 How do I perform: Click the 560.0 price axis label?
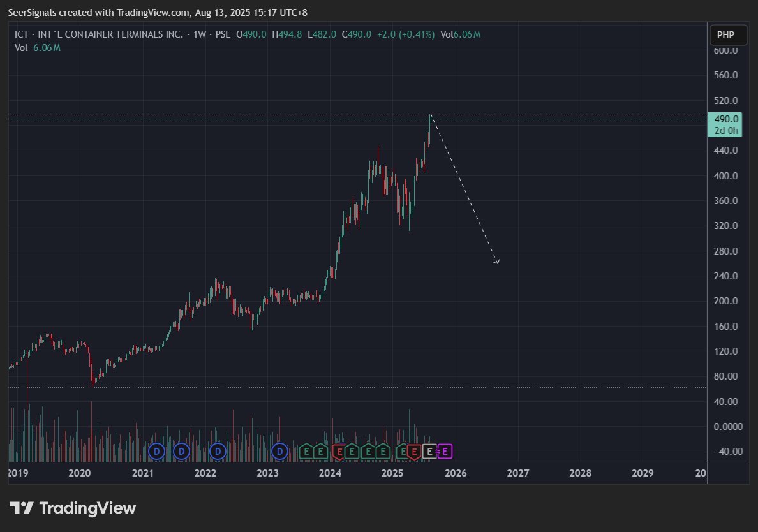[x=725, y=75]
